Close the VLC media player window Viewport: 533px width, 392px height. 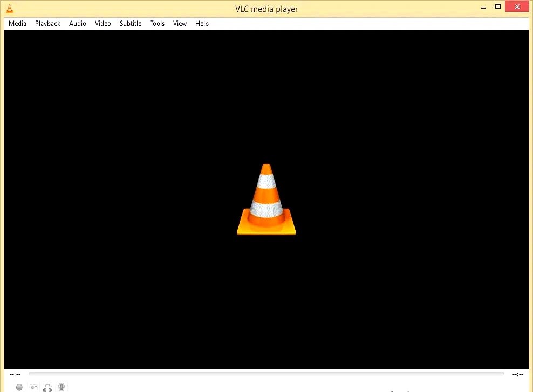[x=517, y=6]
